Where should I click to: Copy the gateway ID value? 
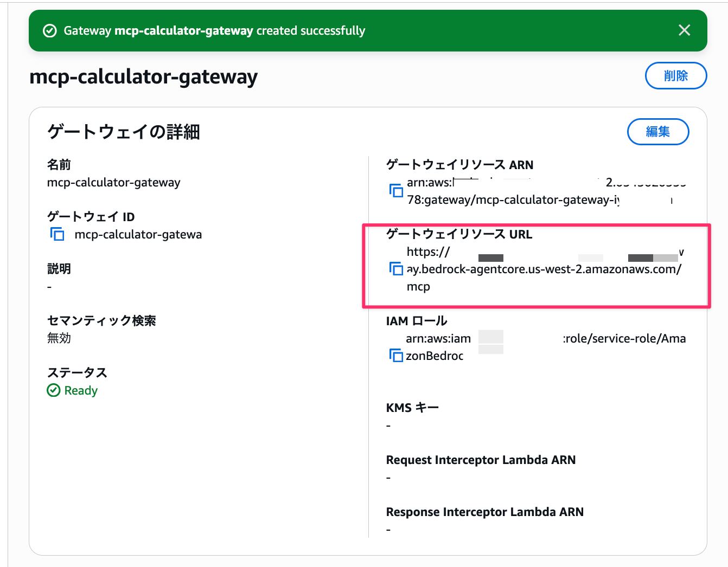tap(58, 234)
